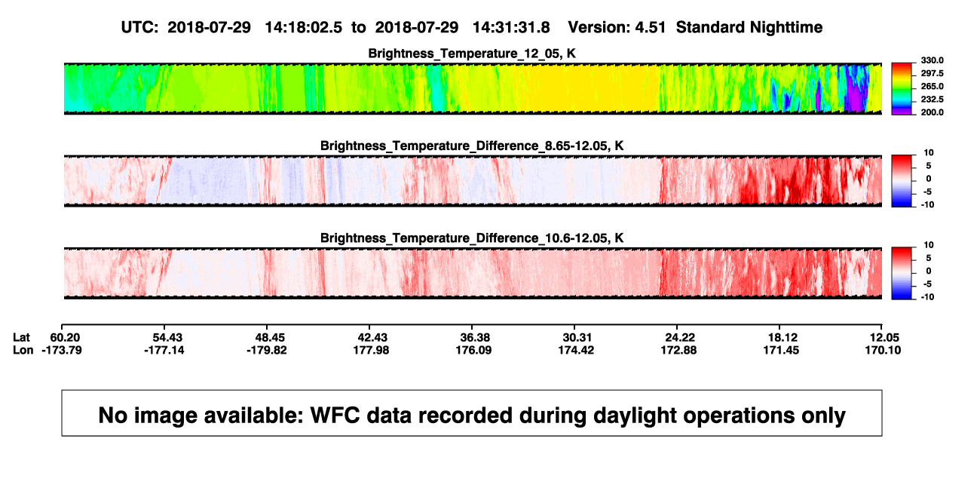This screenshot has width=980, height=503.
Task: Click longitude value -177.14
Action: pyautogui.click(x=166, y=350)
